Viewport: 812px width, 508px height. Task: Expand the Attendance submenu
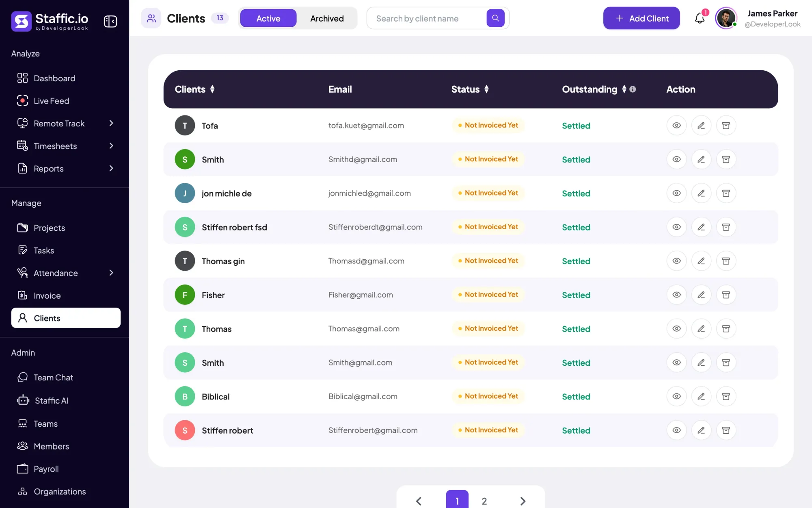[111, 273]
